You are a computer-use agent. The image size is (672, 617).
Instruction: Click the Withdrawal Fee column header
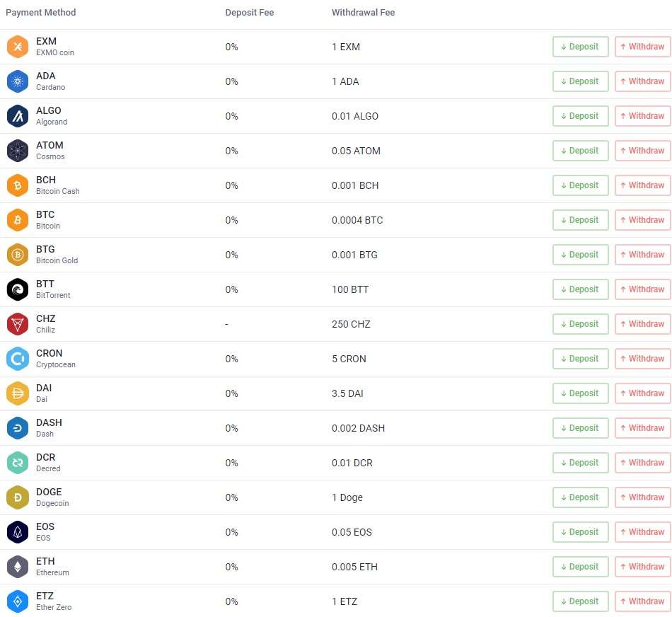[363, 13]
